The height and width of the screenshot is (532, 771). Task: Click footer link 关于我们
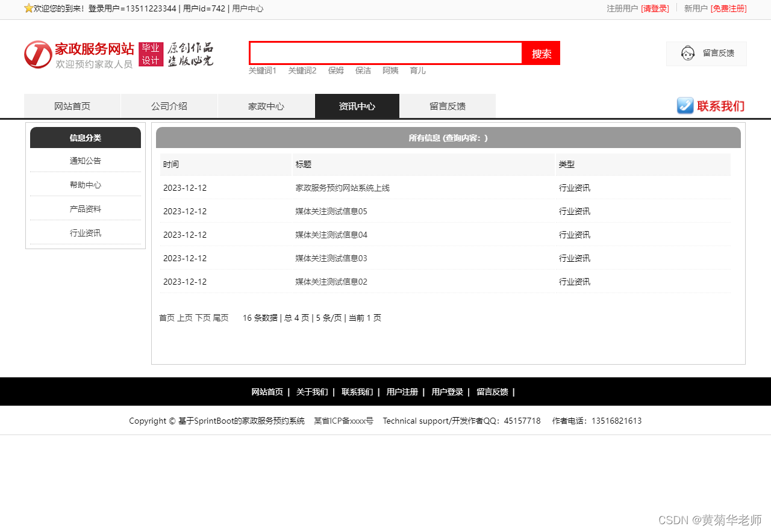click(x=312, y=392)
